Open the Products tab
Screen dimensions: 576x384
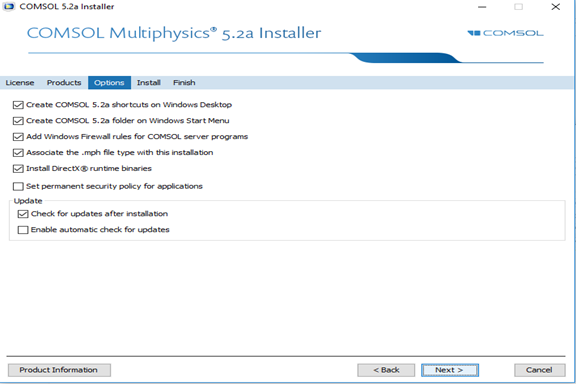click(64, 83)
